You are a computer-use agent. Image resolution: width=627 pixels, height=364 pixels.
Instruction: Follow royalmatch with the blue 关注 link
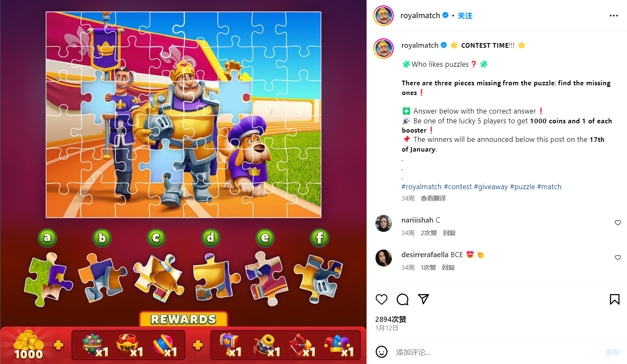[465, 16]
